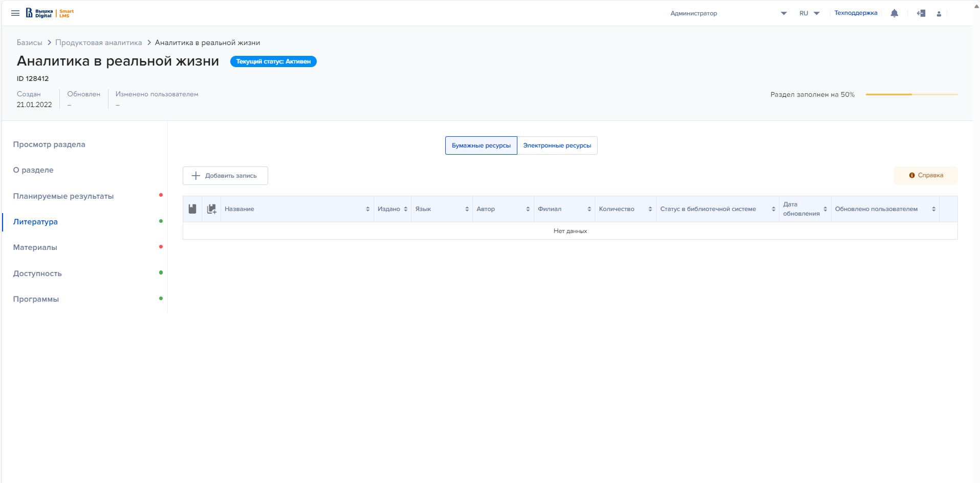Open the notifications bell
The width and height of the screenshot is (980, 483).
click(x=894, y=13)
